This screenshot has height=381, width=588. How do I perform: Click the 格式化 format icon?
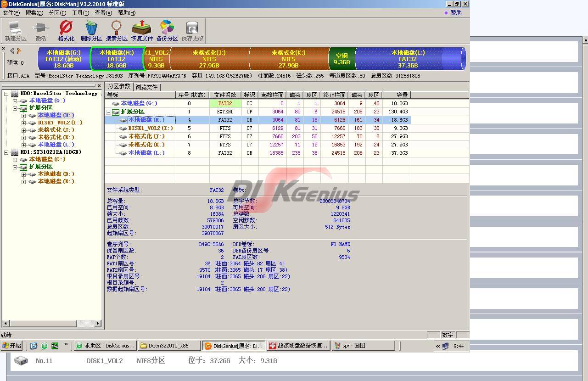tap(66, 31)
